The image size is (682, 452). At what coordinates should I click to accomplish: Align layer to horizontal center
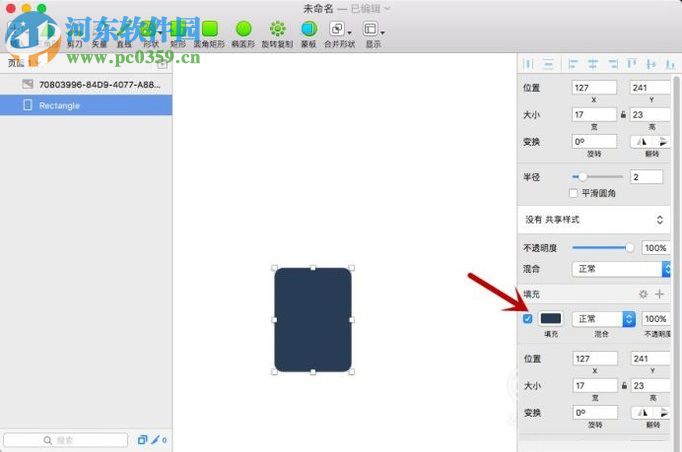(x=593, y=64)
